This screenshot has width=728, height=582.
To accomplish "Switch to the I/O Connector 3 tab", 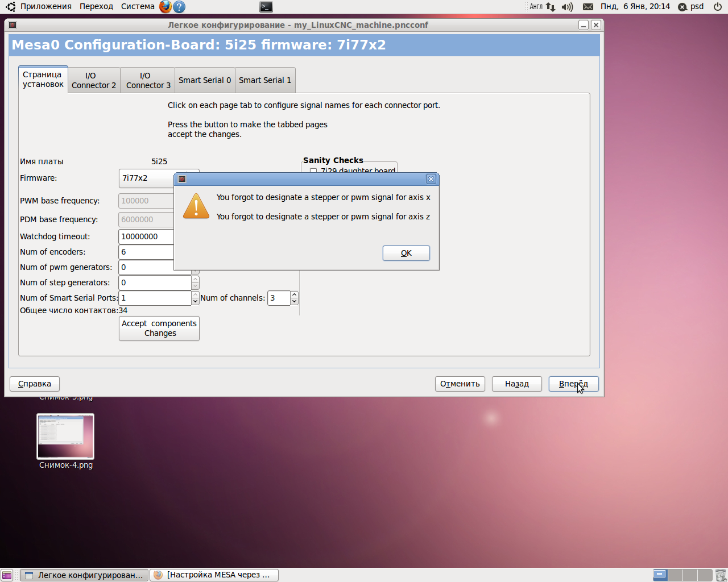I will pos(148,80).
